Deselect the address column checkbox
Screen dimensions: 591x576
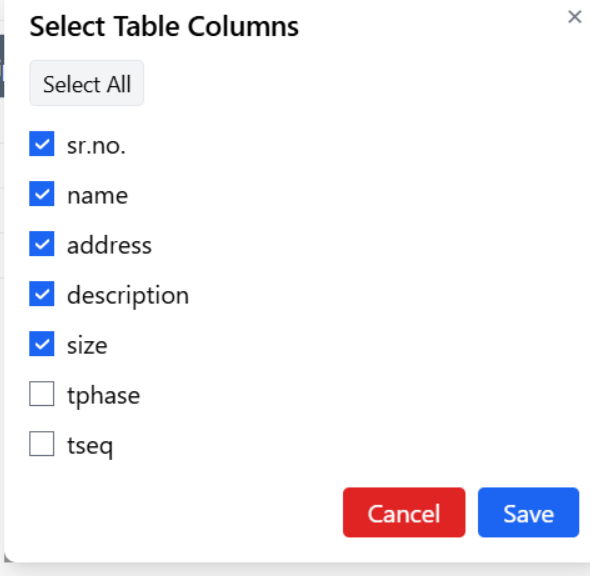pyautogui.click(x=42, y=244)
